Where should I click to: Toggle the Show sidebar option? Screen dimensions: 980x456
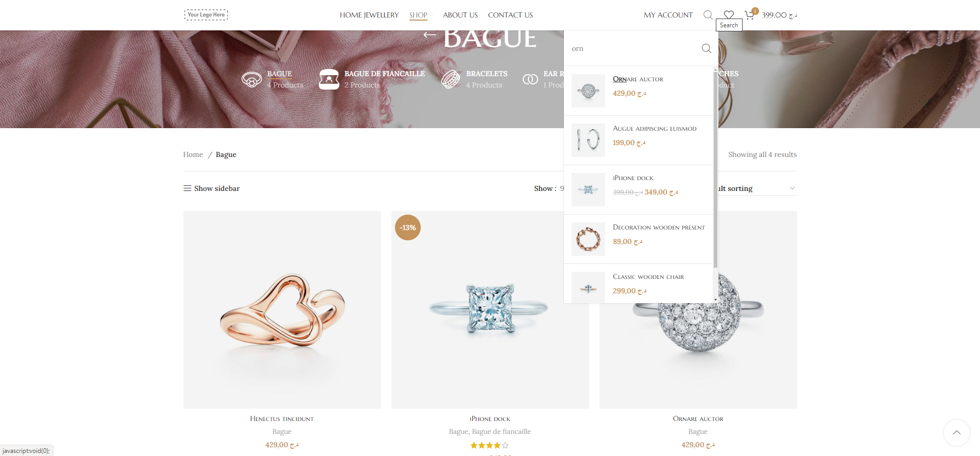tap(212, 188)
